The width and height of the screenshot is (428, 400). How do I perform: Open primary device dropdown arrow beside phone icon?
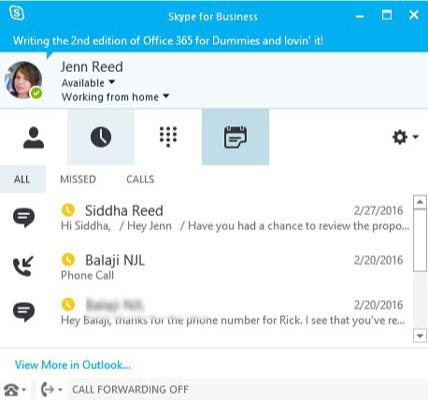click(x=24, y=390)
